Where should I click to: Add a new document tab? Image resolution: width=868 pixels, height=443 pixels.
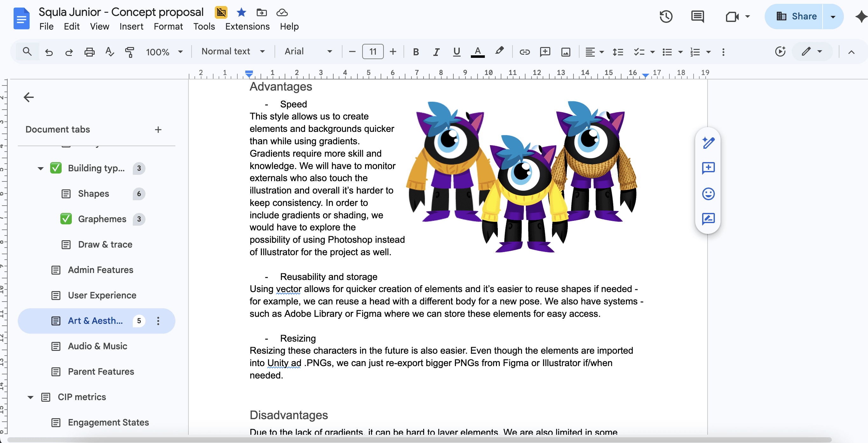[x=158, y=129]
